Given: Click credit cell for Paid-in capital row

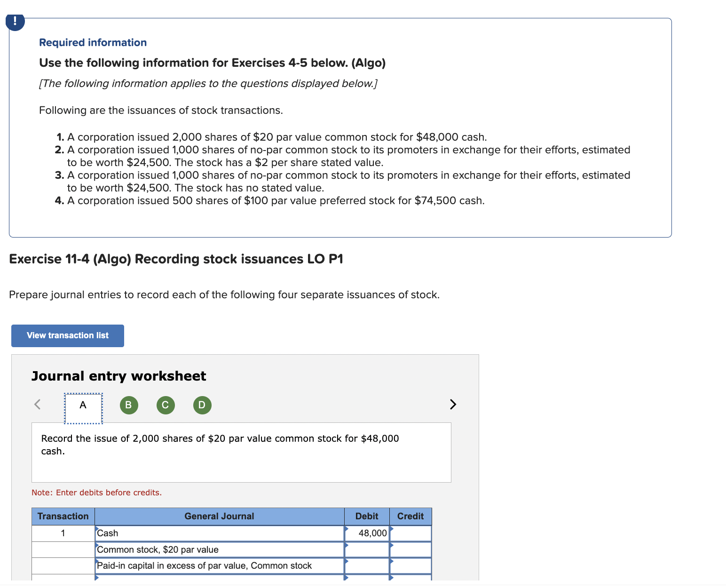Looking at the screenshot, I should pyautogui.click(x=410, y=565).
